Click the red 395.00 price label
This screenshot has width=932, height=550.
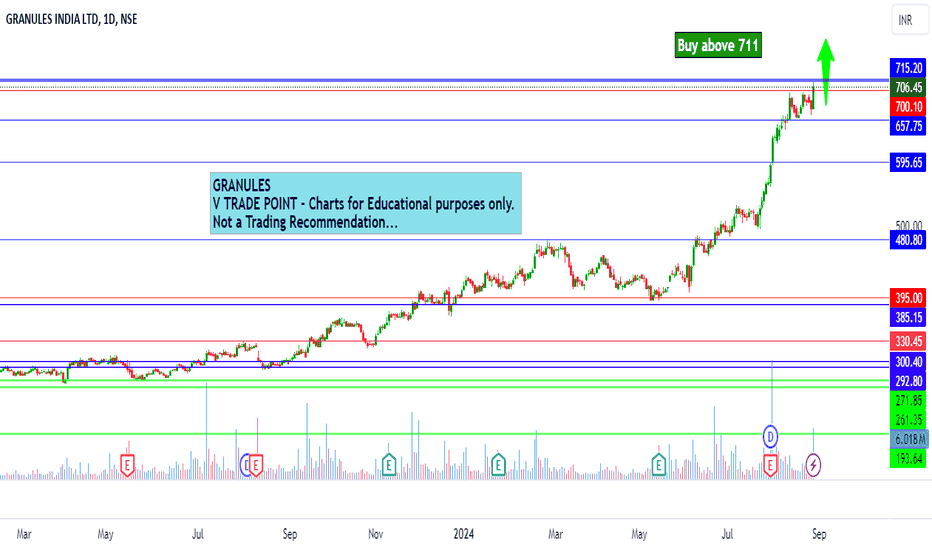[908, 298]
